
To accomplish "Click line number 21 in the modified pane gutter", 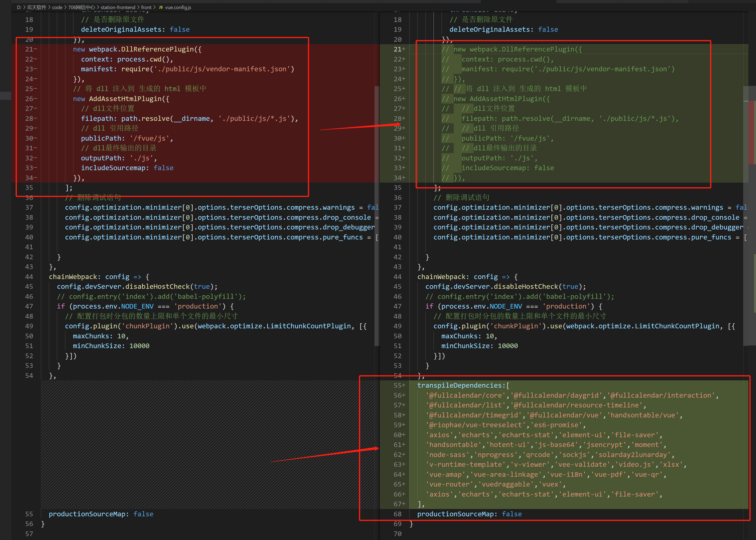I will 398,49.
